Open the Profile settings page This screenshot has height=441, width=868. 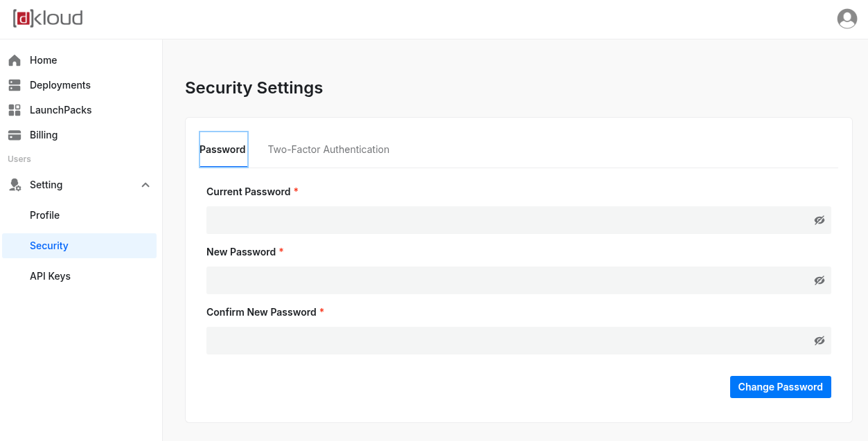tap(44, 215)
